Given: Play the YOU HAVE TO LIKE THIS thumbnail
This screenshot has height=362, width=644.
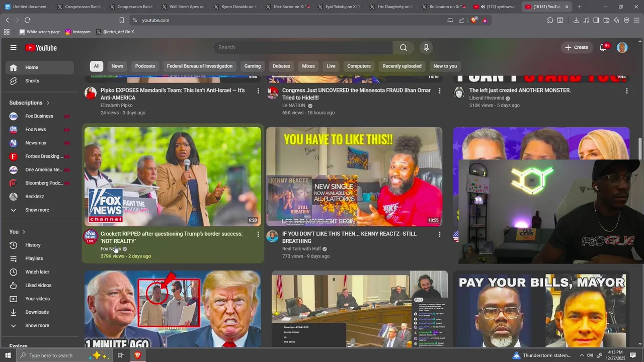Looking at the screenshot, I should (x=354, y=176).
